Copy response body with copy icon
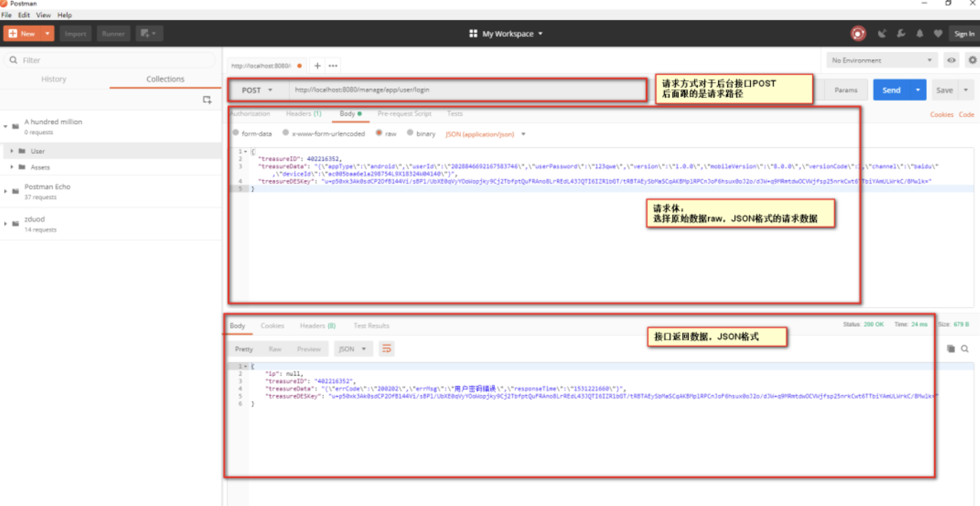Viewport: 980px width, 506px height. coord(951,349)
